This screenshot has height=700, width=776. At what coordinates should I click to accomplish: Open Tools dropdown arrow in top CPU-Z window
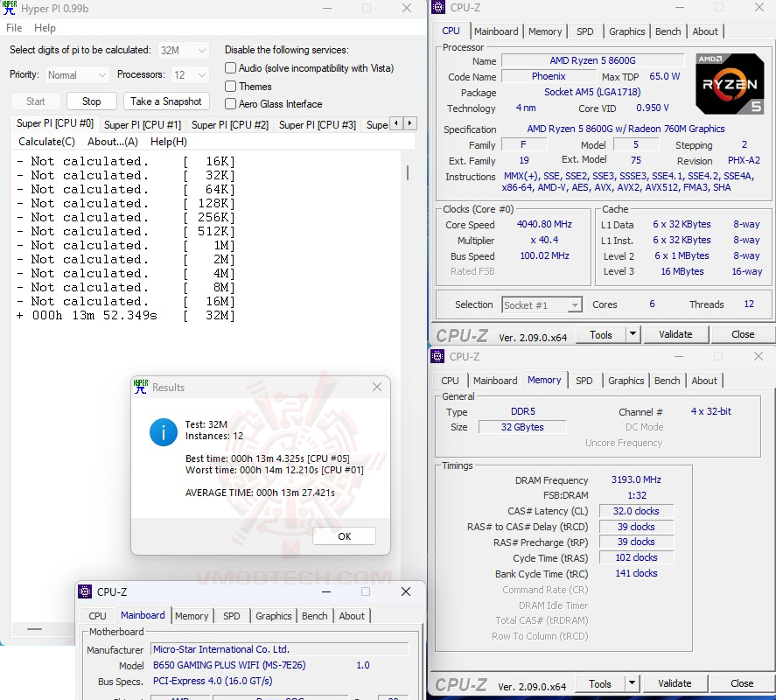coord(633,334)
